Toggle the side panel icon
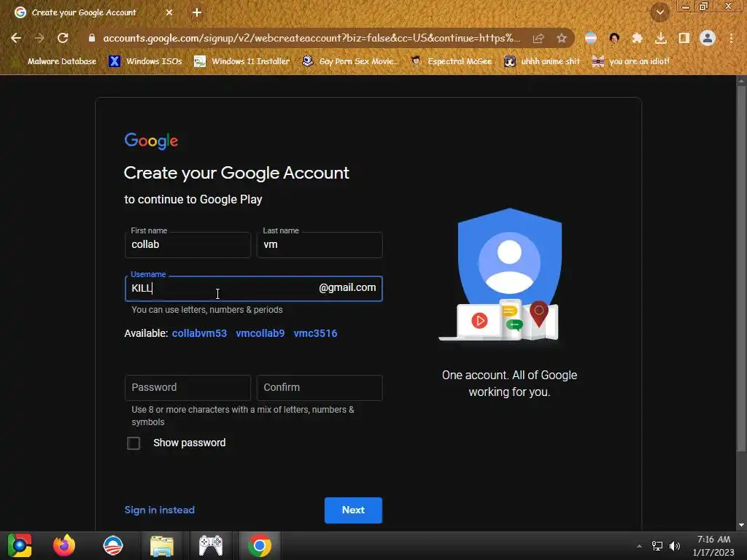Image resolution: width=747 pixels, height=560 pixels. tap(684, 38)
